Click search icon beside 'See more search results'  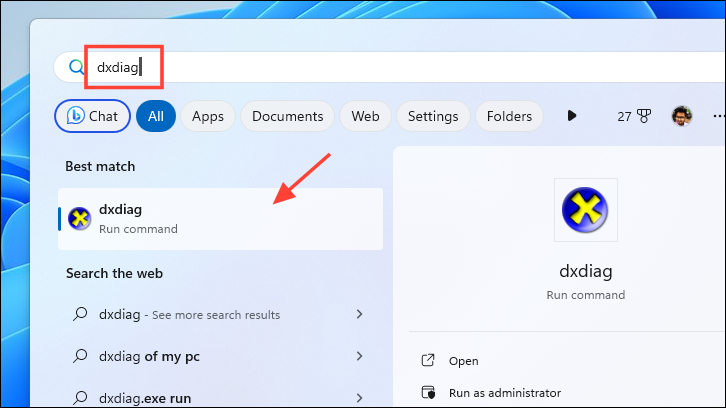[x=80, y=314]
